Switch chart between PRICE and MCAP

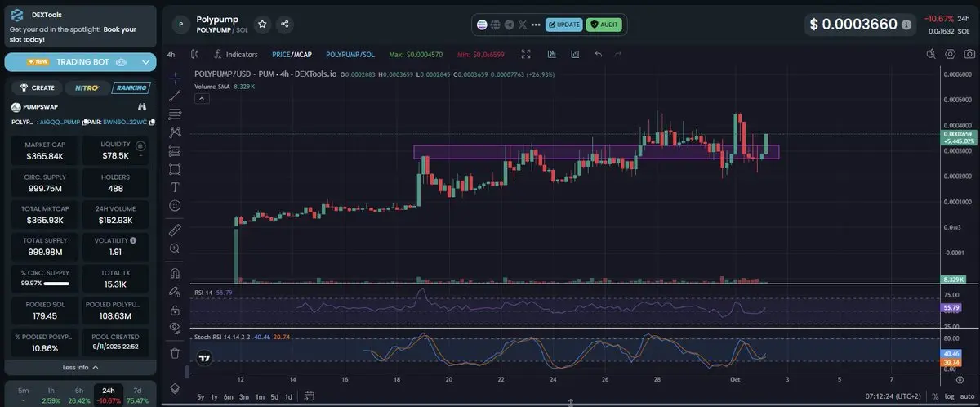click(292, 55)
